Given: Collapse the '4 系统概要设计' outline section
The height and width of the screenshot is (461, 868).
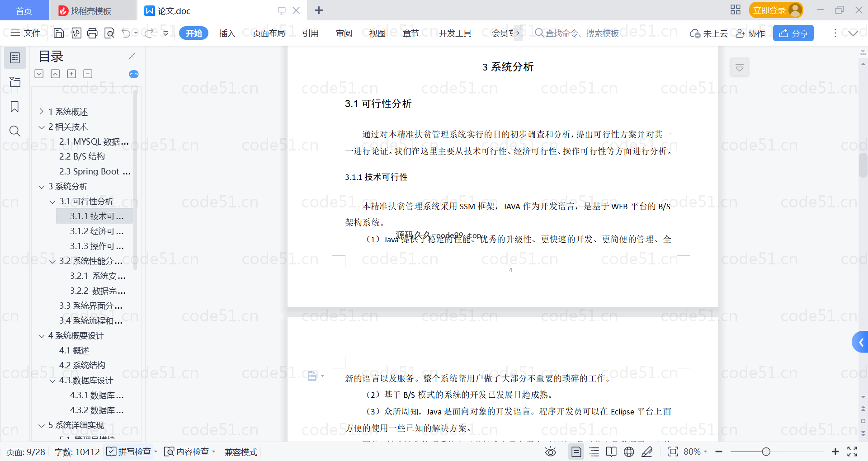Looking at the screenshot, I should 42,336.
